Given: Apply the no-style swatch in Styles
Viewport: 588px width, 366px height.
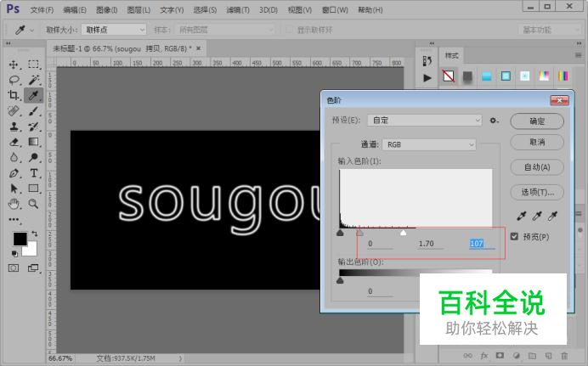Looking at the screenshot, I should point(448,76).
